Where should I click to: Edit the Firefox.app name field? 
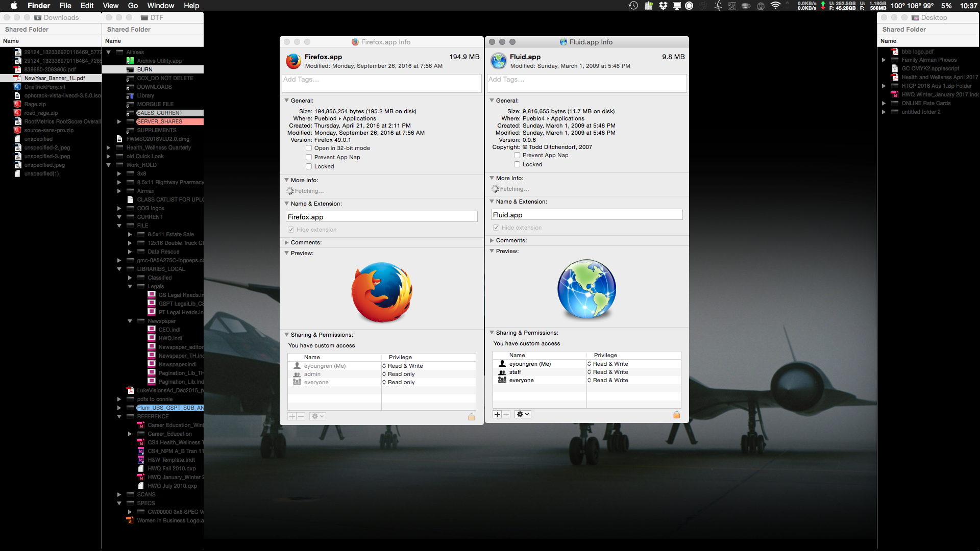(382, 217)
